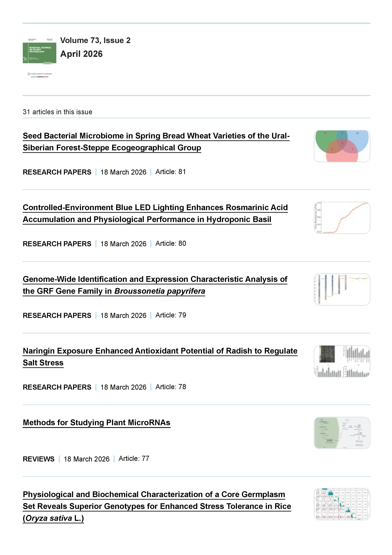
Task: Click RESEARCH PAPERS label for Article 78
Action: click(57, 387)
